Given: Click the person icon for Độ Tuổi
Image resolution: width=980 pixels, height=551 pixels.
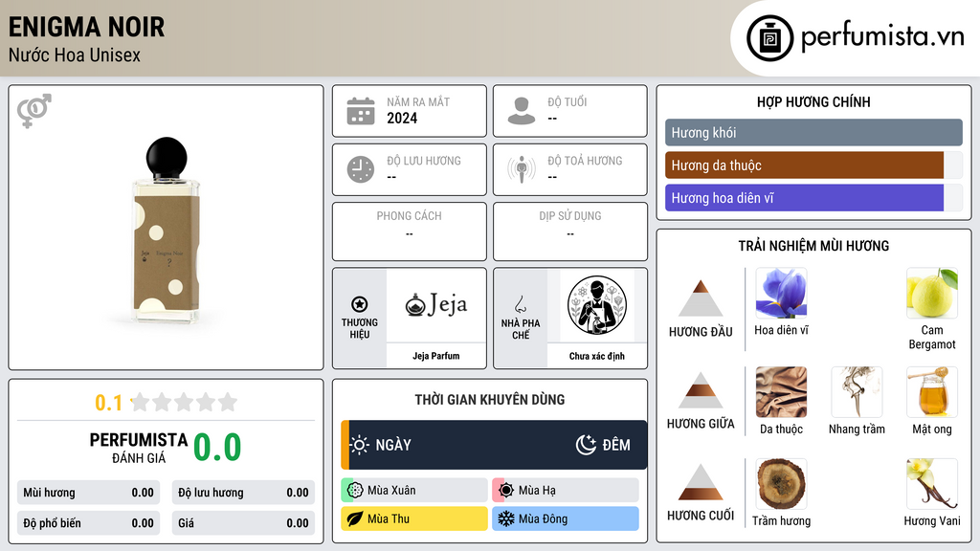Looking at the screenshot, I should coord(522,111).
